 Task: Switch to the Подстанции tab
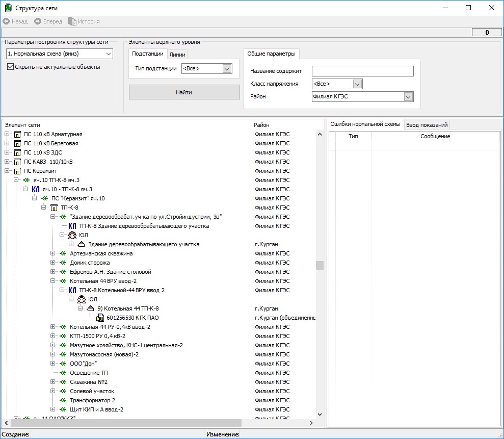148,54
